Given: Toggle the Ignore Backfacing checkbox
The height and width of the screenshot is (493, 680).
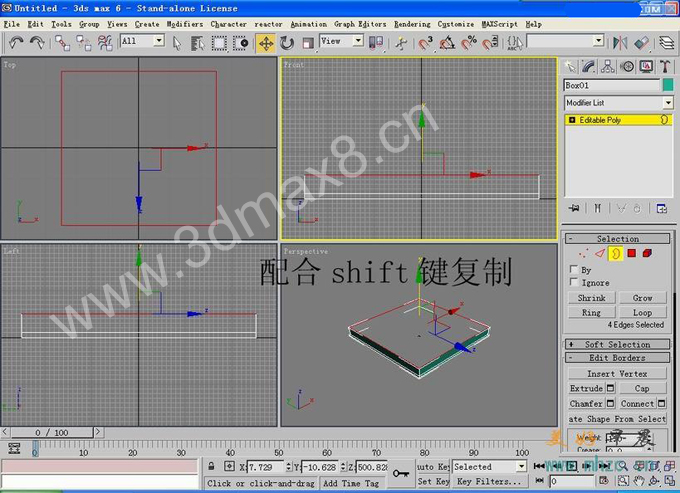Looking at the screenshot, I should tap(574, 283).
